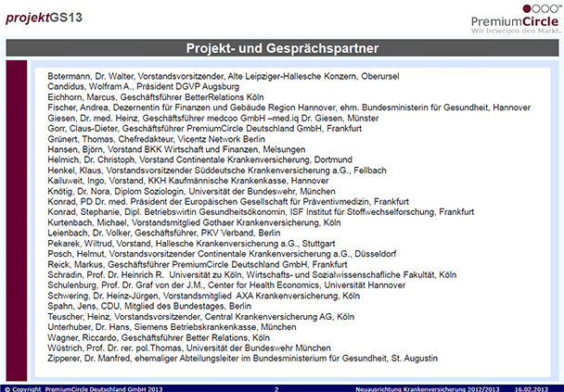Viewport: 564px width, 392px height.
Task: Select the line starting "Schulenburg, Prof. Dr. Graf"
Action: pyautogui.click(x=226, y=285)
